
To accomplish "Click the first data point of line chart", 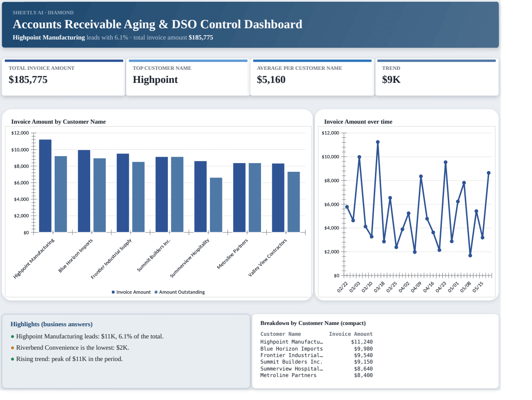I will pyautogui.click(x=347, y=207).
